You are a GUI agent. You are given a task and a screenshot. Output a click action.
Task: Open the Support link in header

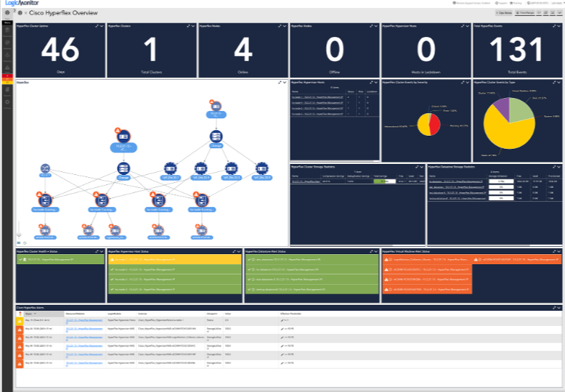(x=500, y=3)
